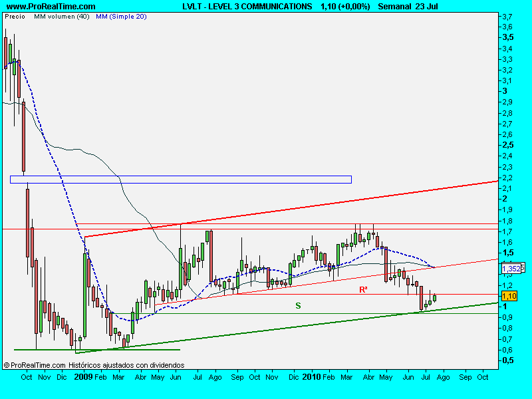Click the 2010 year label on time axis
This screenshot has width=532, height=399.
[x=311, y=377]
